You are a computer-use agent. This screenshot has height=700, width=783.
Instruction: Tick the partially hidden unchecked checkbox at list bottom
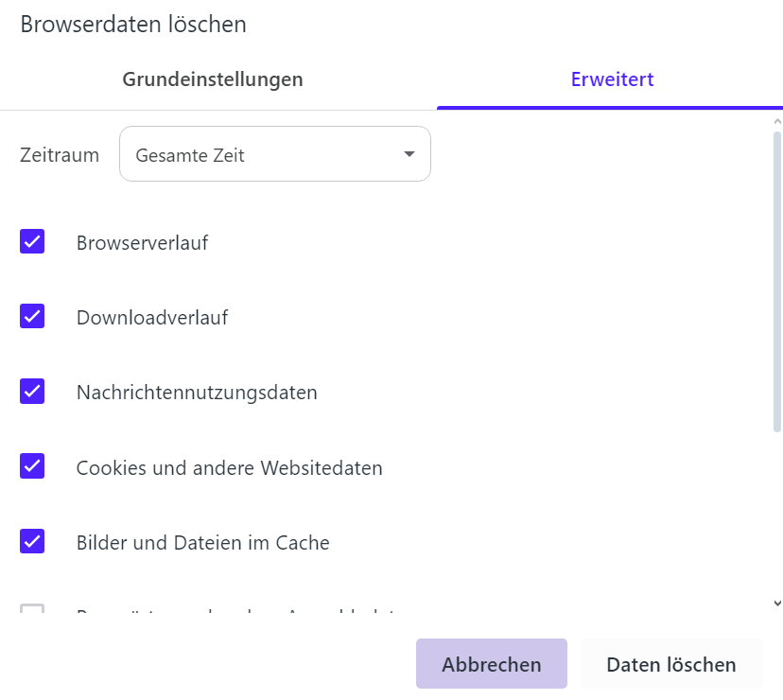click(32, 608)
